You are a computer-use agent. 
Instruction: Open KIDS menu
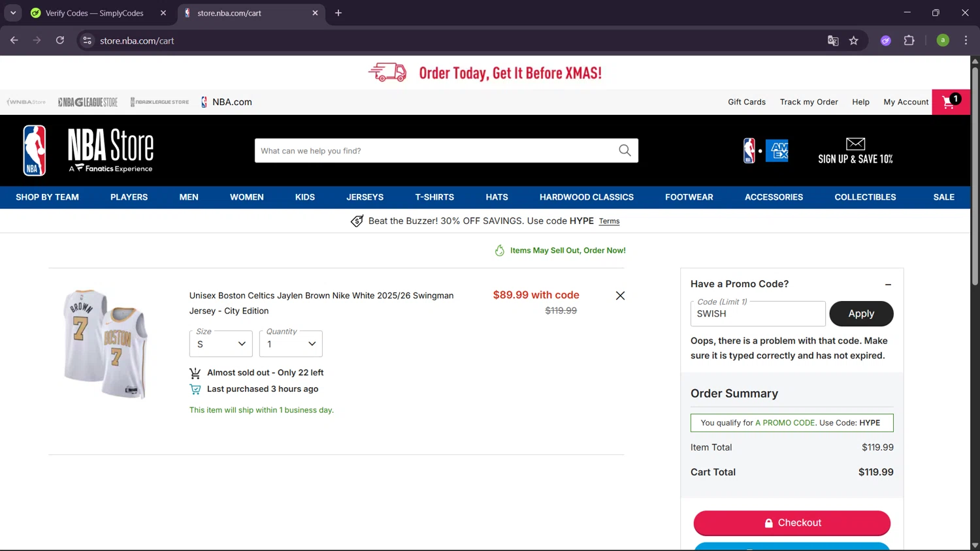tap(305, 197)
